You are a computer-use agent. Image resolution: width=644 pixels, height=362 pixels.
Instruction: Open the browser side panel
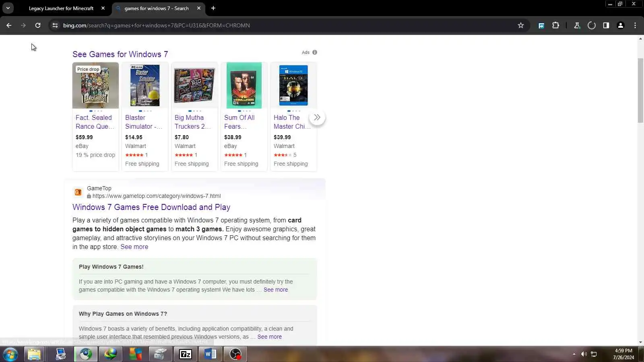click(x=606, y=25)
